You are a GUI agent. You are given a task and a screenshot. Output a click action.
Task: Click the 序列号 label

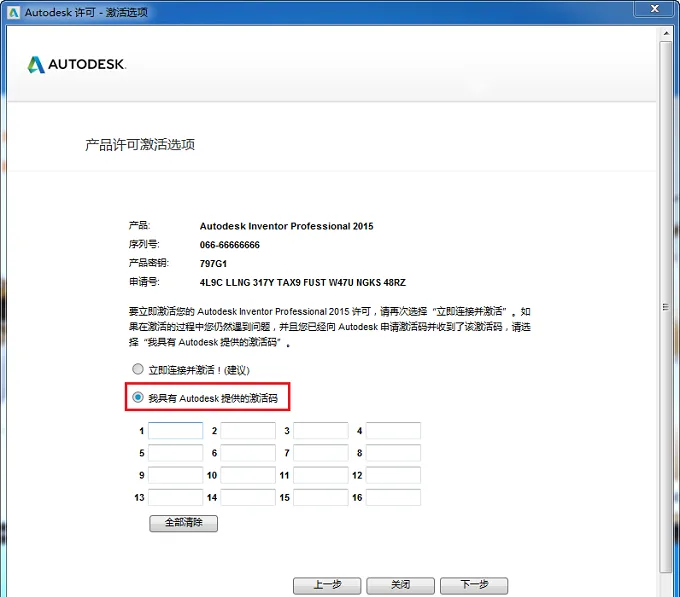click(144, 245)
